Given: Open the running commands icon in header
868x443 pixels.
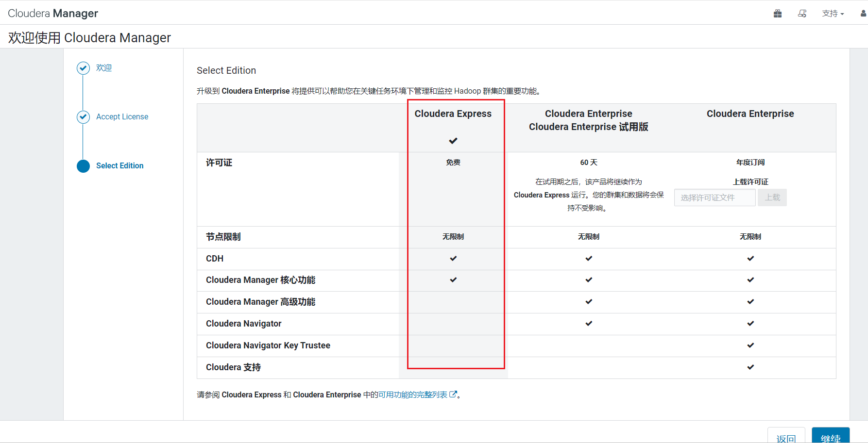Looking at the screenshot, I should click(802, 14).
